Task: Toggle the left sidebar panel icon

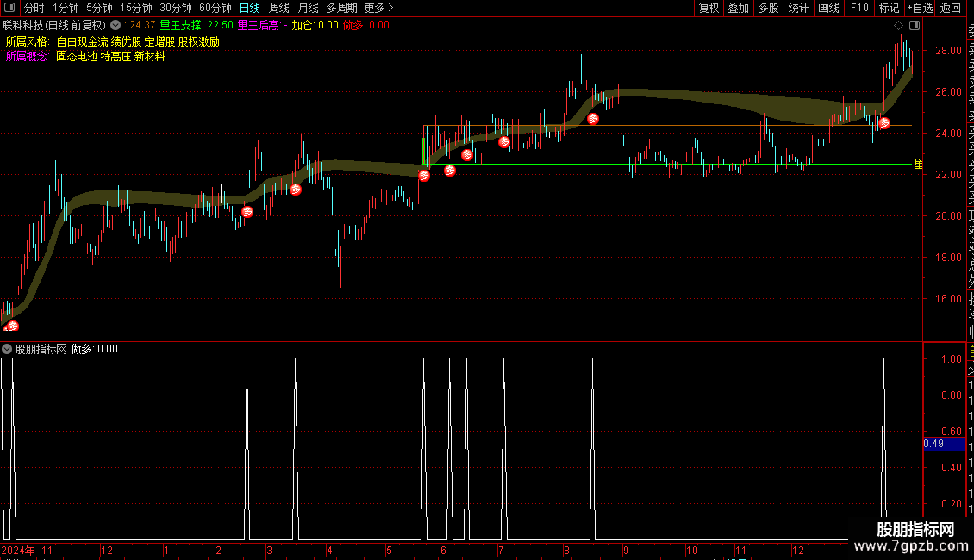Action: click(9, 8)
